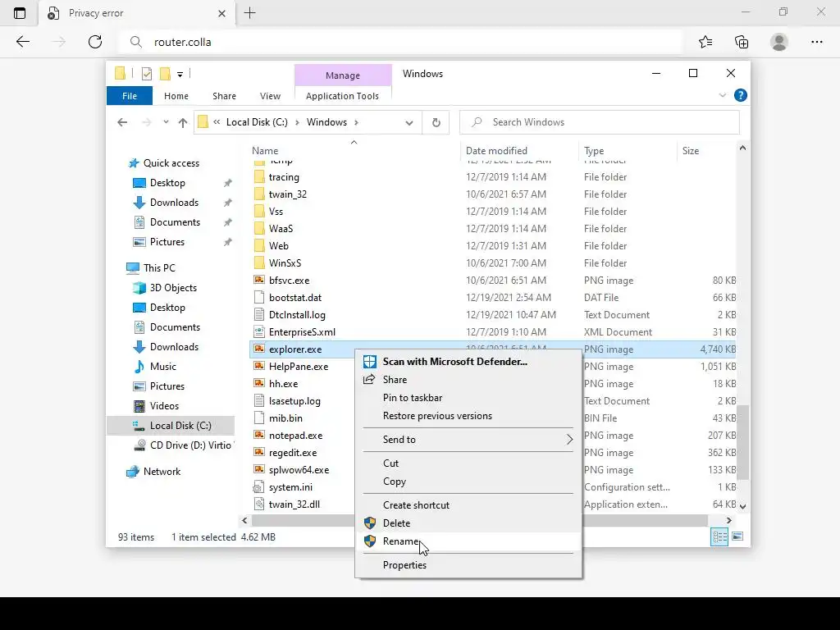Choose Delete from the context menu

[x=468, y=523]
